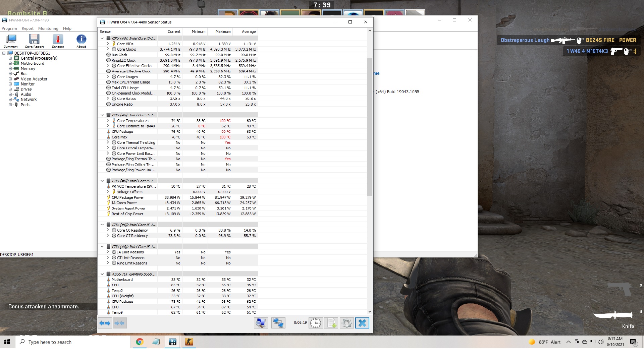Screen dimensions: 644x362
Task: Expand the Central Processor(s) tree node
Action: [10, 58]
